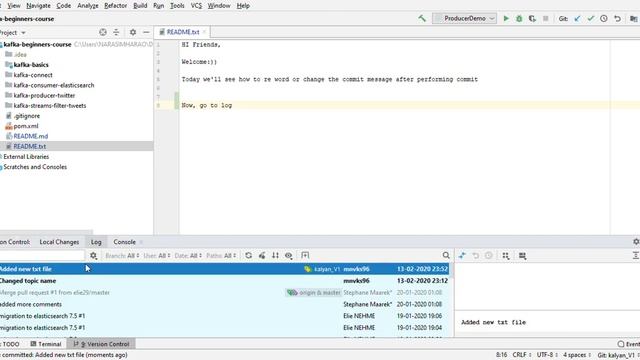Open Paths: All filter dropdown

coord(221,256)
